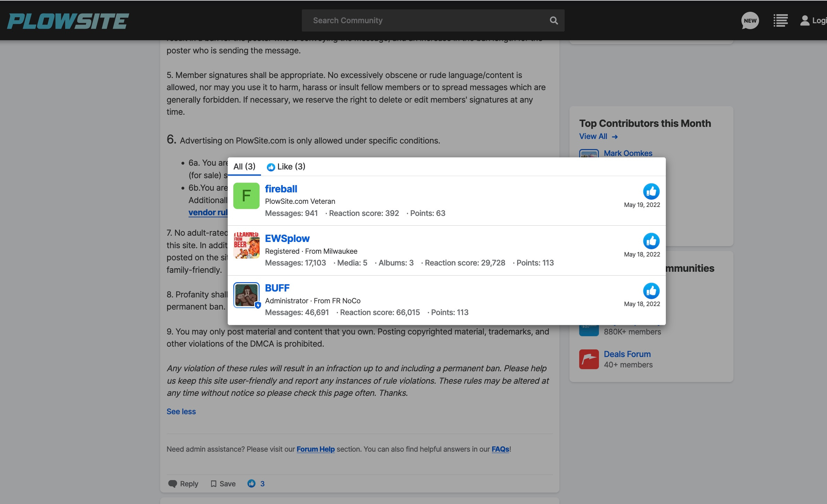Viewport: 827px width, 504px height.
Task: Click 'Albums: 3' in EWSplow's row
Action: pyautogui.click(x=396, y=263)
